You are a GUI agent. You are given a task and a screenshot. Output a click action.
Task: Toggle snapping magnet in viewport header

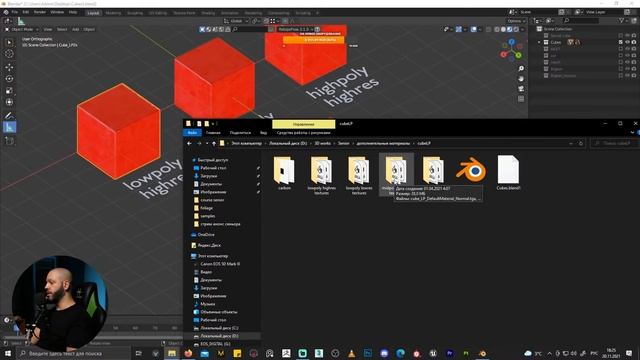point(266,21)
